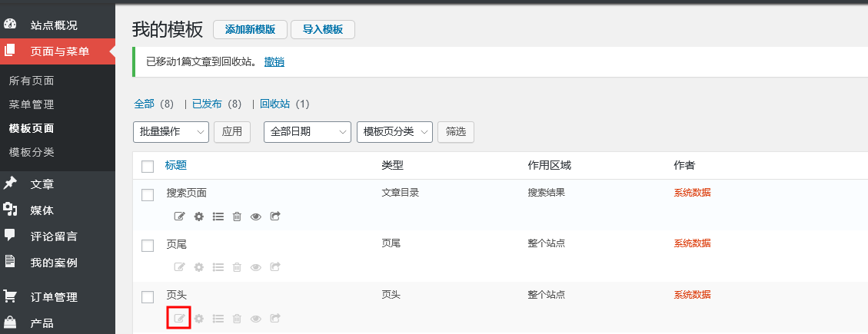
Task: Delete 页尾 template via trash icon
Action: coord(237,267)
